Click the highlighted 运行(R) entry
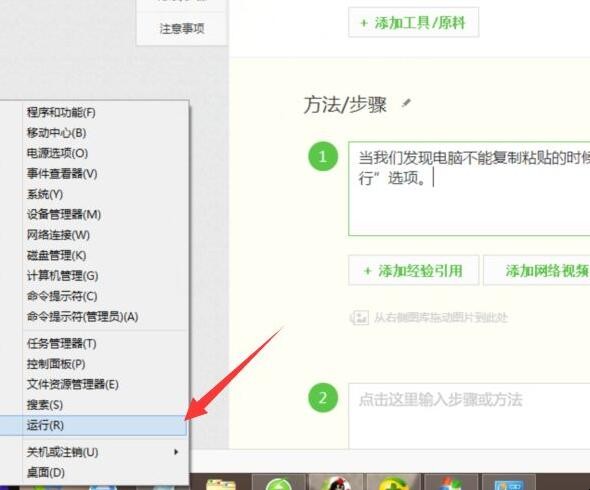 click(x=93, y=425)
